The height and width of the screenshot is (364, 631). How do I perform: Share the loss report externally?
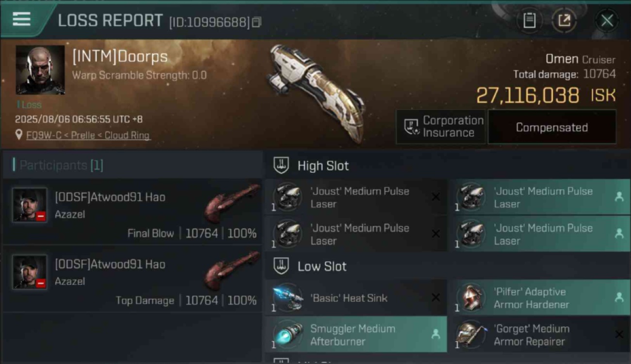(x=564, y=20)
